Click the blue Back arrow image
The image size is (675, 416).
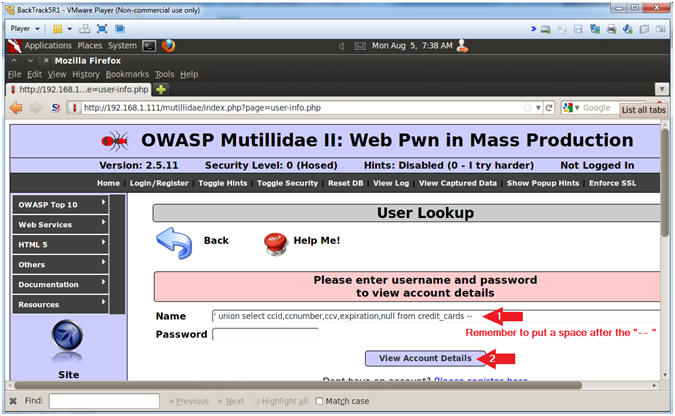pyautogui.click(x=174, y=243)
